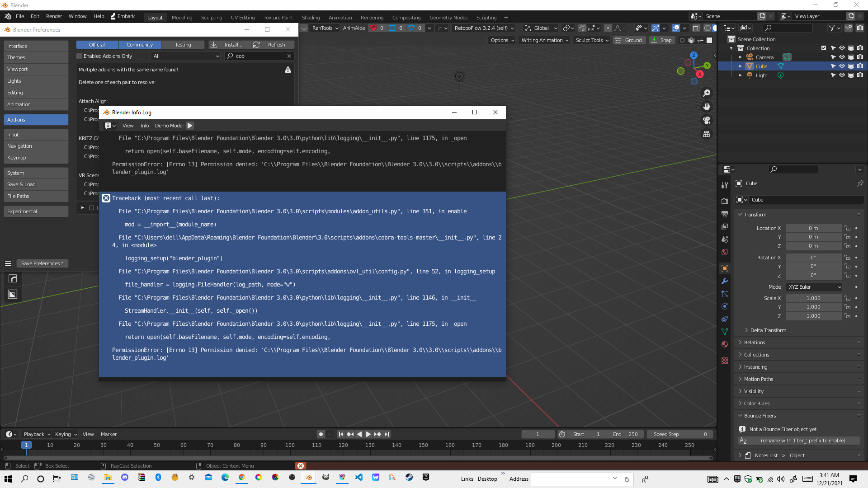Screen dimensions: 868x488
Task: Switch to the Modeling workspace tab
Action: click(182, 18)
